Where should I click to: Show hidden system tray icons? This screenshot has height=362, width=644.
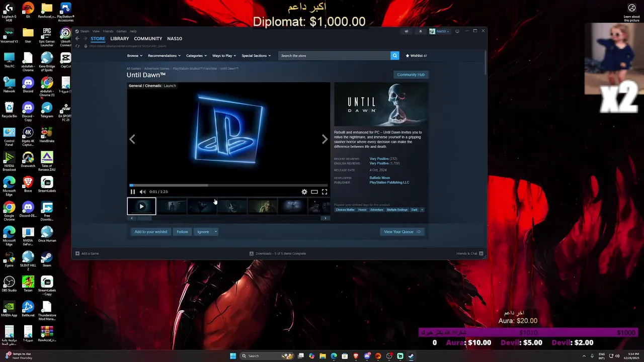[x=583, y=356]
